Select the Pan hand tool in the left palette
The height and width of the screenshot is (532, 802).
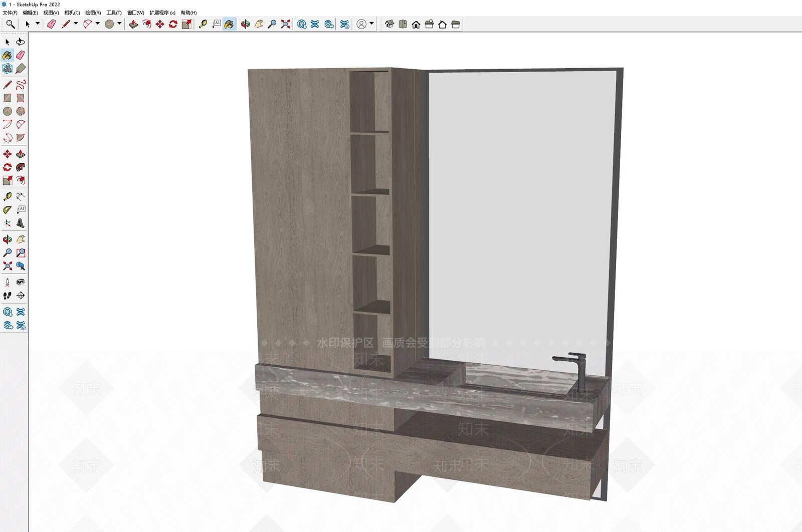pyautogui.click(x=21, y=239)
